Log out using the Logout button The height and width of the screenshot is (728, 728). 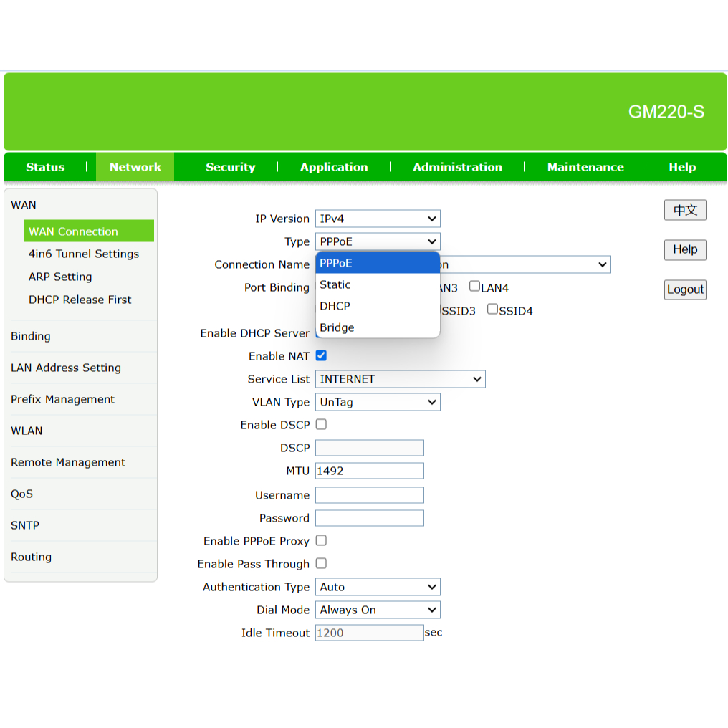pos(685,289)
